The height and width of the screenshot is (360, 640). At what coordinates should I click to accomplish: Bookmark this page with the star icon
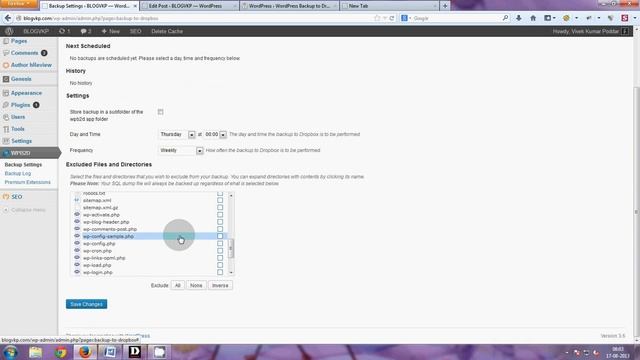coord(377,18)
